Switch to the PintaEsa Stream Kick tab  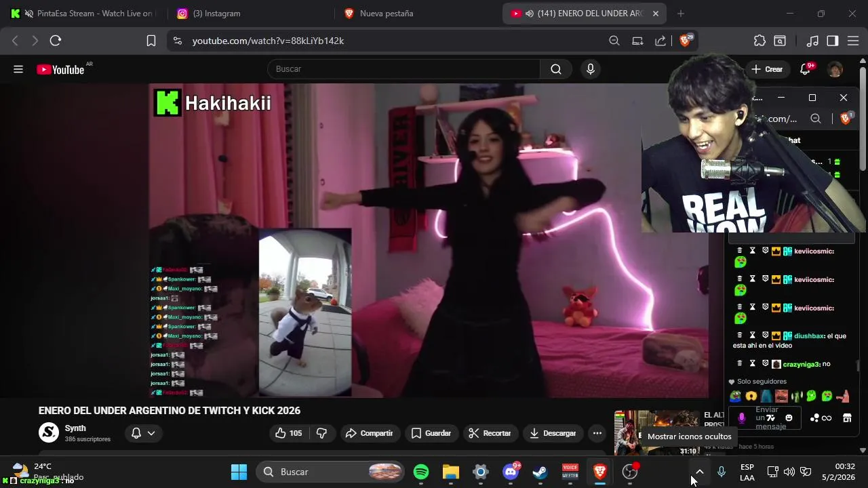click(x=83, y=14)
